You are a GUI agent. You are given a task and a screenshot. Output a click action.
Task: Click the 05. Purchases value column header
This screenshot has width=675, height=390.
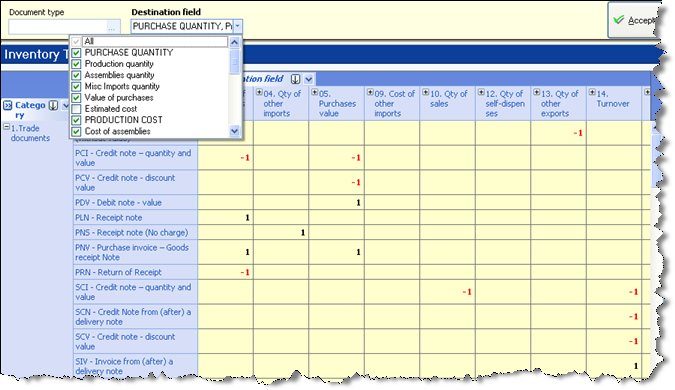click(337, 103)
